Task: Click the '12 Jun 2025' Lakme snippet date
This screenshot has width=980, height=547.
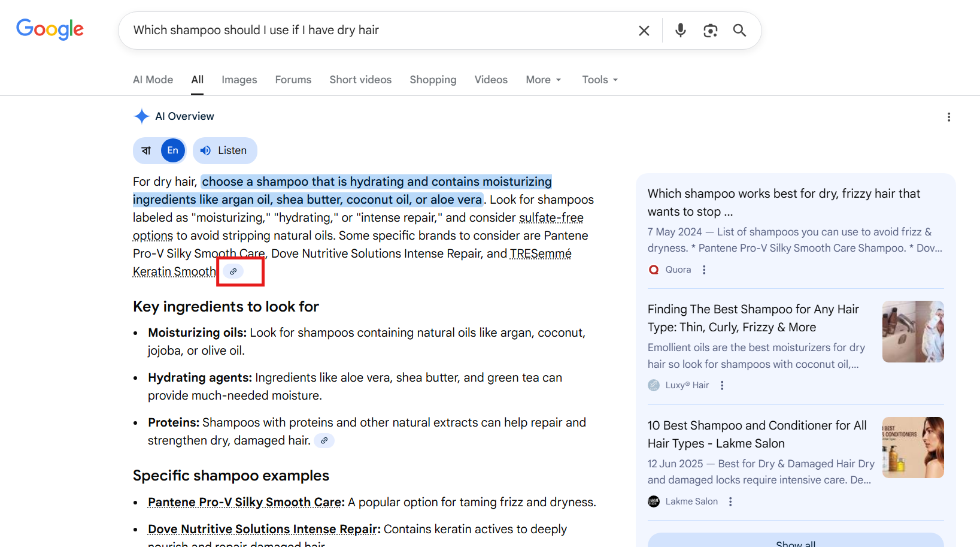Action: point(675,464)
